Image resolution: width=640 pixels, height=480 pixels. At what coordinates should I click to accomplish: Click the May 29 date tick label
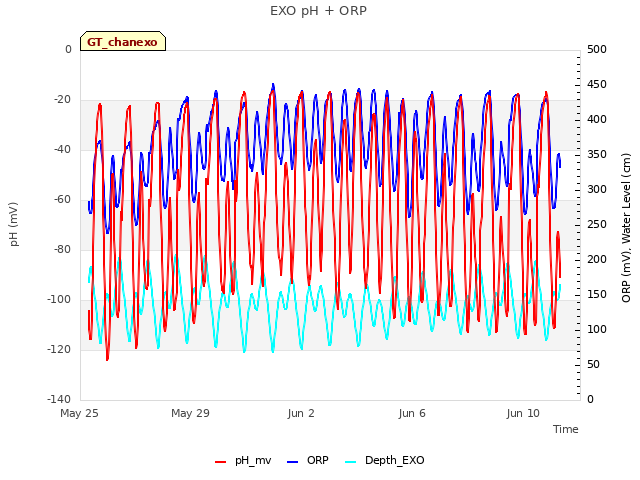[x=190, y=413]
